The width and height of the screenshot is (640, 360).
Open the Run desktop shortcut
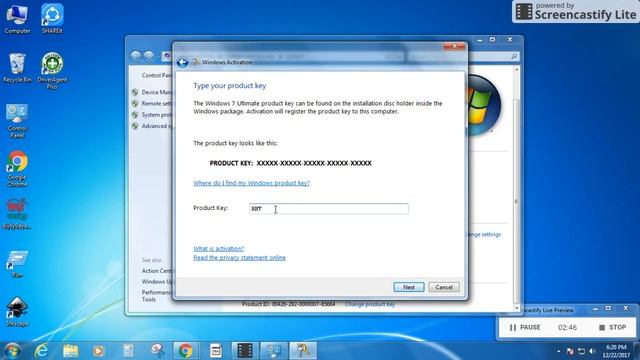tap(17, 264)
